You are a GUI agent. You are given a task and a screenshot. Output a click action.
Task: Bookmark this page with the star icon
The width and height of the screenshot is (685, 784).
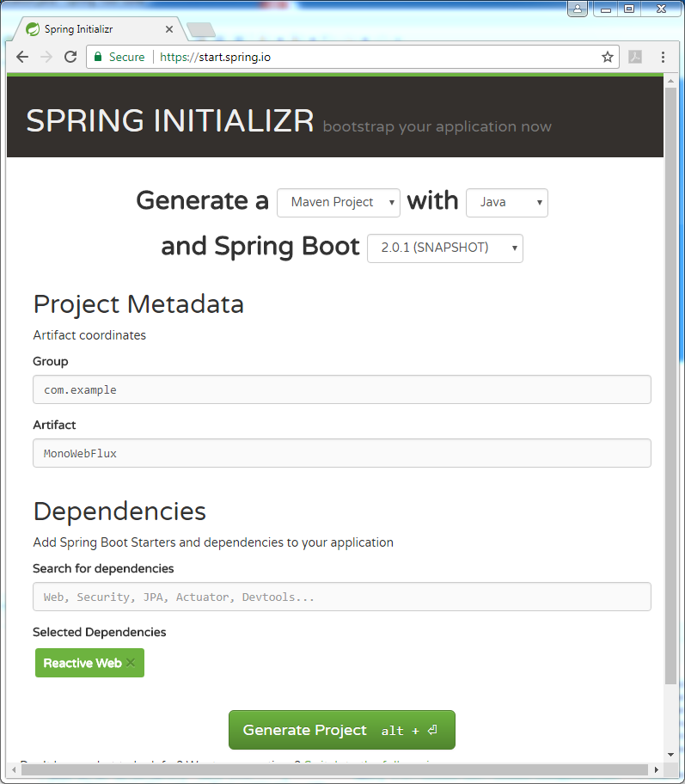tap(608, 57)
